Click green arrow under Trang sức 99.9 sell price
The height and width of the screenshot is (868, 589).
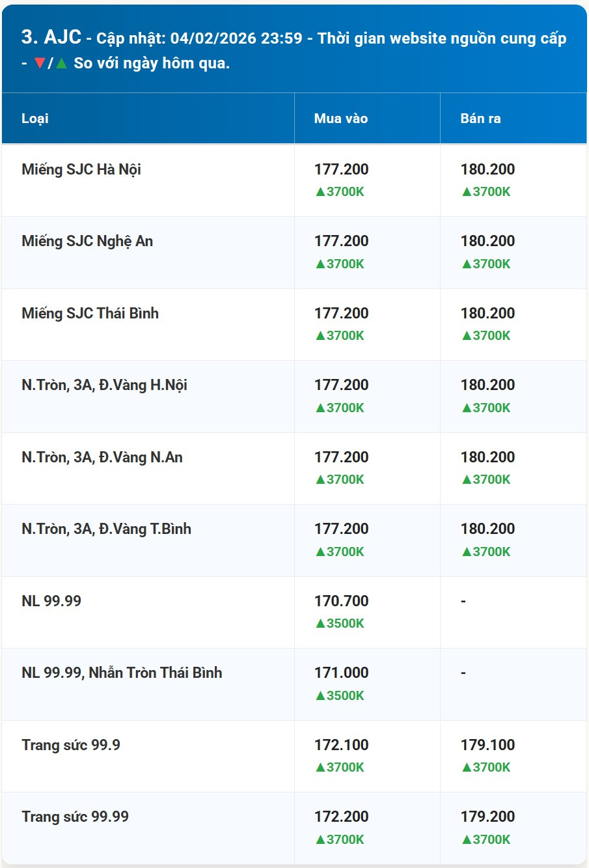(x=467, y=767)
